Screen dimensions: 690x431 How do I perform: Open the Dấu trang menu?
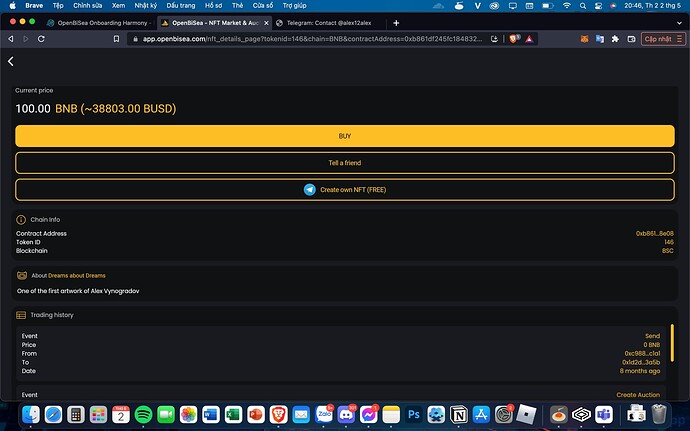click(180, 6)
